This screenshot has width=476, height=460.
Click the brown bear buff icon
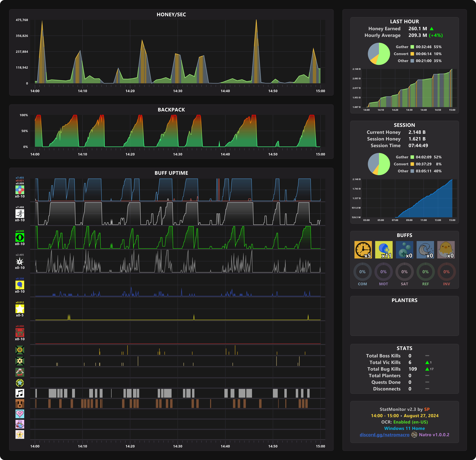(x=20, y=403)
